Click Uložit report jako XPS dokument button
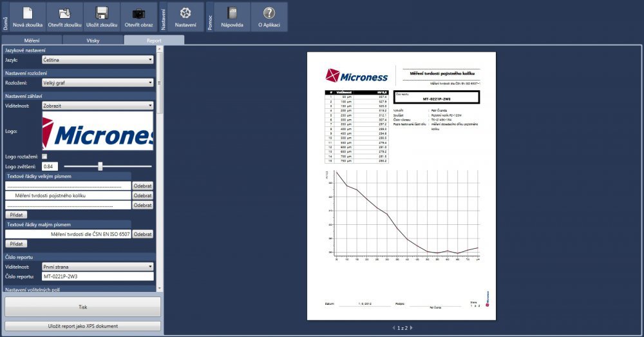Viewport: 644px width, 337px height. pos(82,326)
